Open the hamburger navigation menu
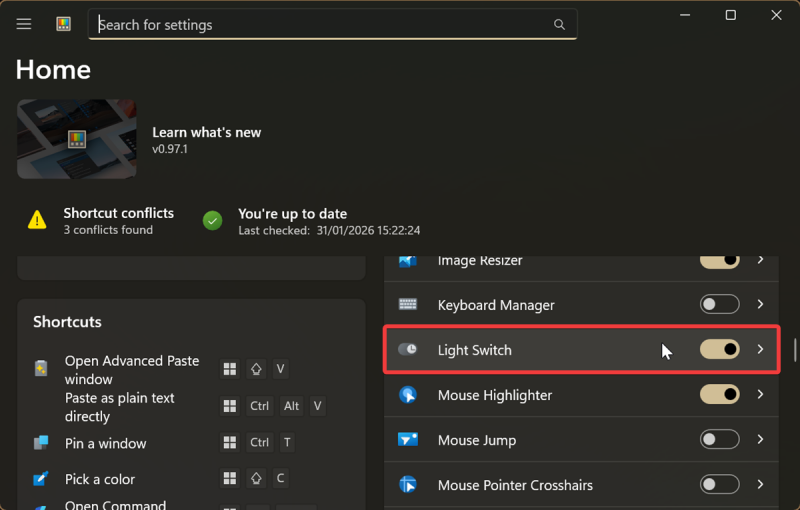This screenshot has width=800, height=510. [x=24, y=24]
